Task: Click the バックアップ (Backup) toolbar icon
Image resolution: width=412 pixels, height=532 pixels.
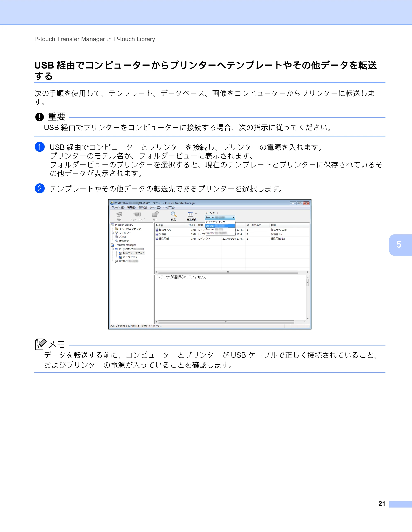Action: tap(137, 214)
